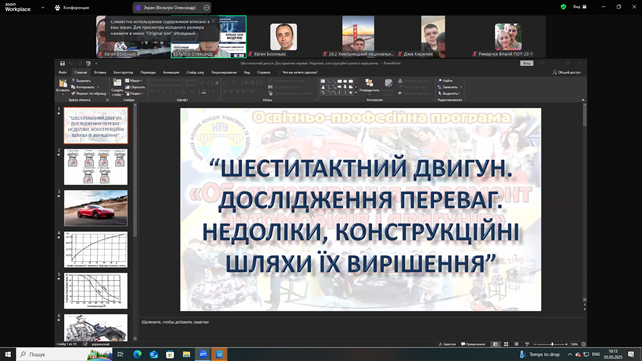Image resolution: width=642 pixels, height=361 pixels.
Task: Close the shared content tooltip
Action: (x=213, y=21)
